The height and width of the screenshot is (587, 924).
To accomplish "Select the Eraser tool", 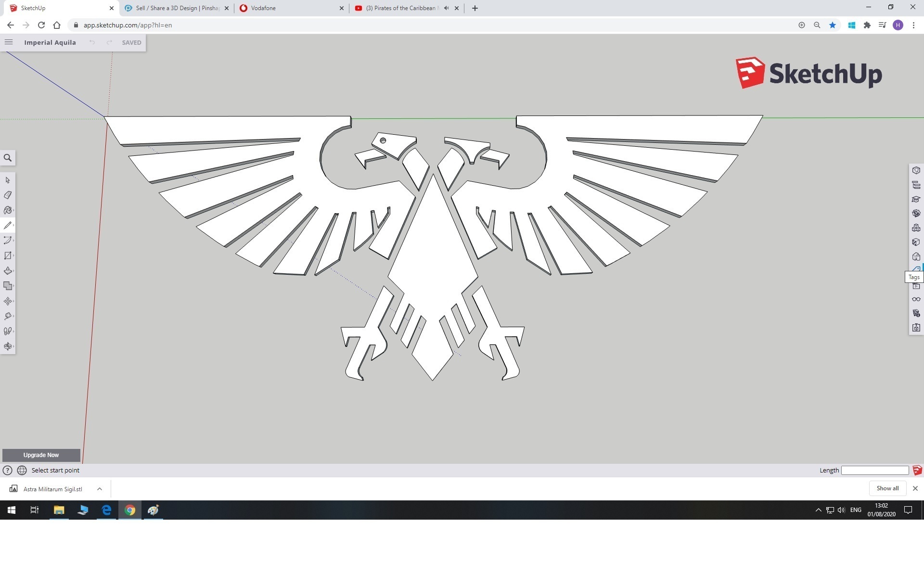I will click(x=8, y=195).
